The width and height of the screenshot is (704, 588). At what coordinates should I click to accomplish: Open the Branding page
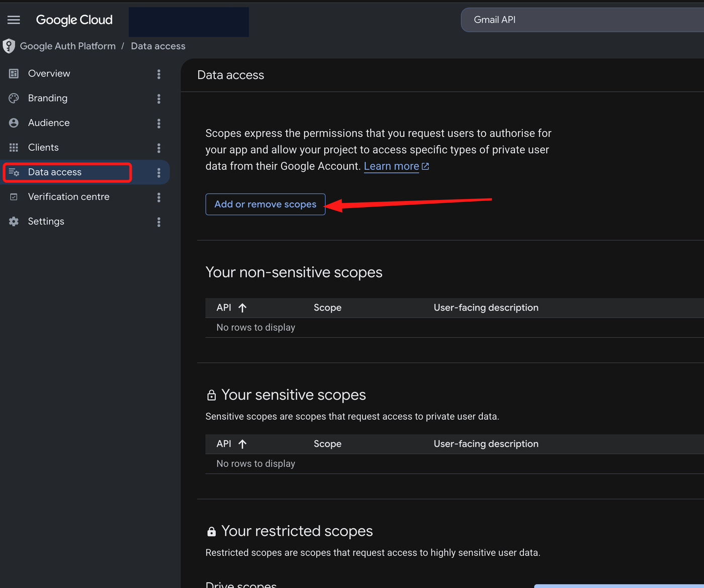pyautogui.click(x=48, y=98)
